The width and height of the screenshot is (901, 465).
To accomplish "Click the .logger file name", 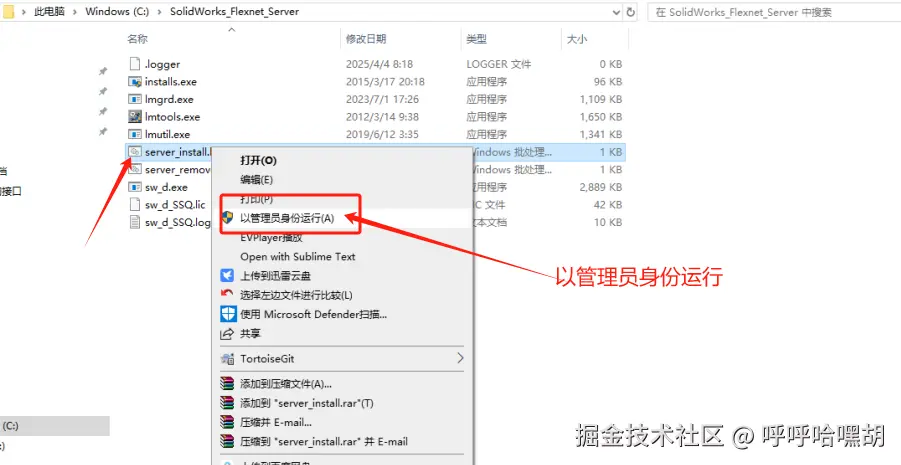I will 163,64.
